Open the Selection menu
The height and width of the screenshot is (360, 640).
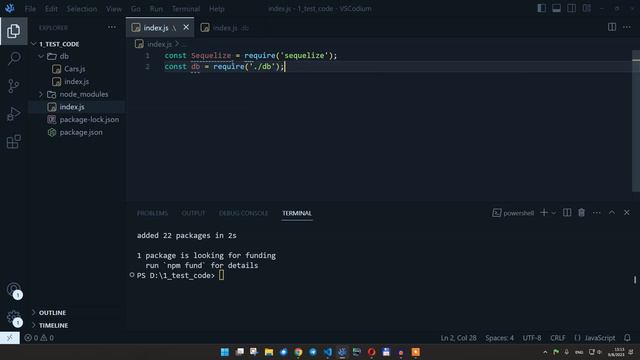point(82,9)
